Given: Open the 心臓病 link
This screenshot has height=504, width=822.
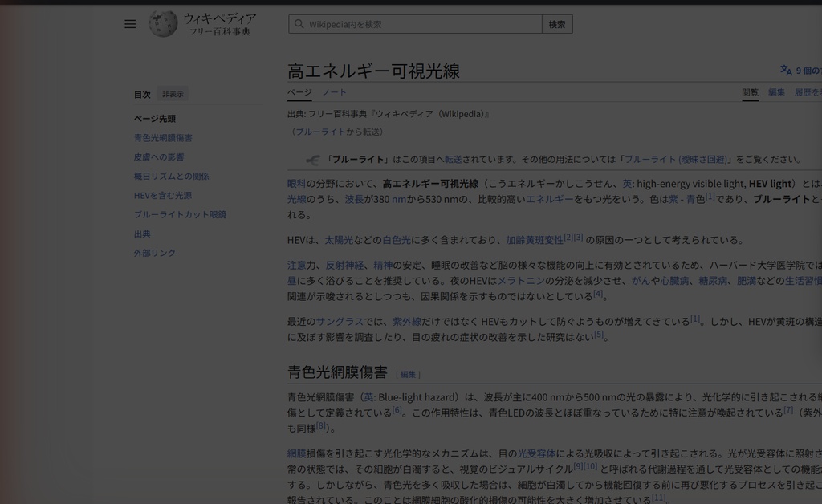Looking at the screenshot, I should pyautogui.click(x=674, y=281).
